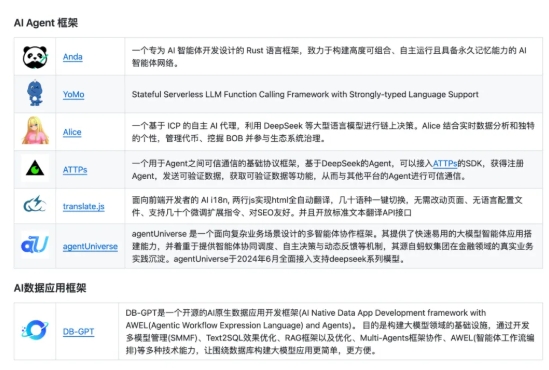Click the 'AI Agent 框架' section heading
The width and height of the screenshot is (549, 370).
point(46,23)
